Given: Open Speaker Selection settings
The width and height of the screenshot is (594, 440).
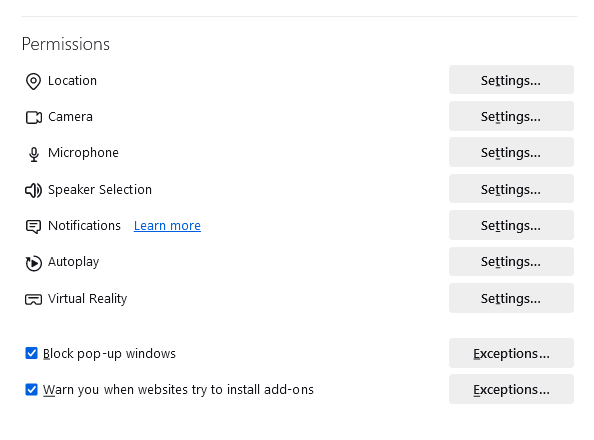Looking at the screenshot, I should 511,189.
